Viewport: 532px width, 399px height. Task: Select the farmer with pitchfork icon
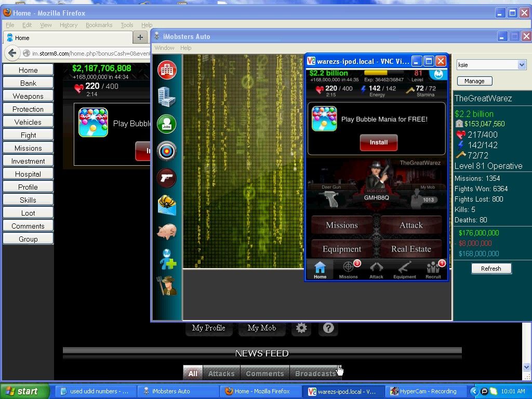(166, 286)
